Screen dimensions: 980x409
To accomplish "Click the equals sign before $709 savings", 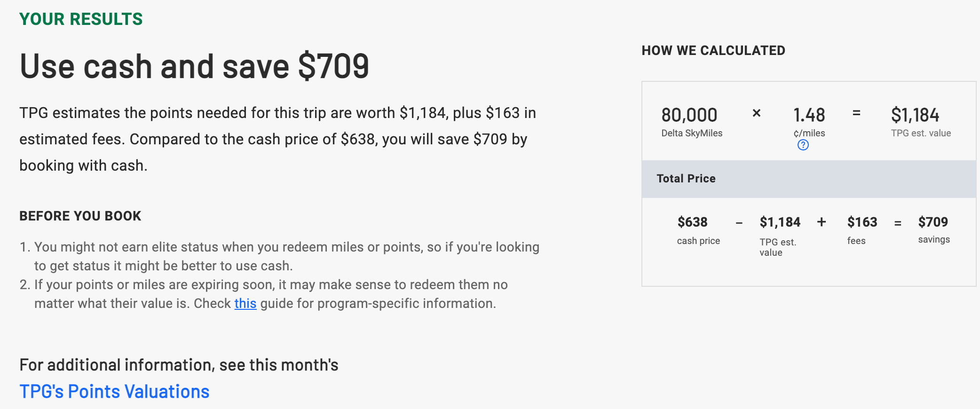I will click(x=897, y=223).
